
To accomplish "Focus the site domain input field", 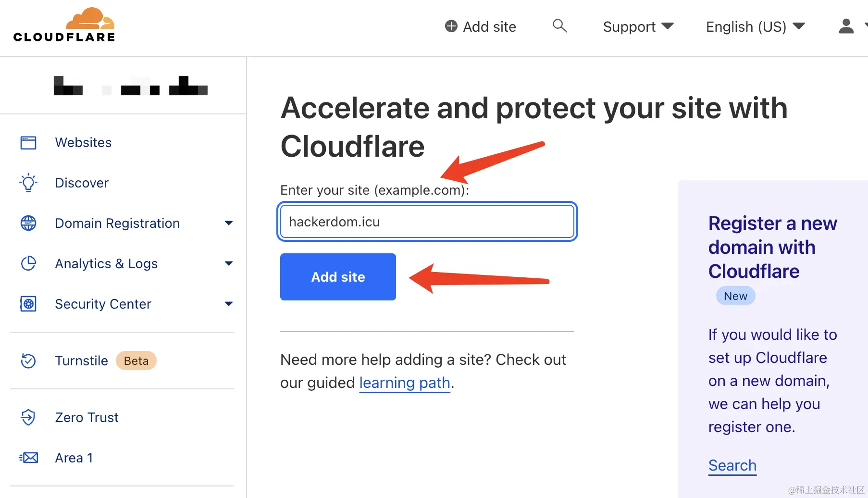I will pyautogui.click(x=427, y=222).
